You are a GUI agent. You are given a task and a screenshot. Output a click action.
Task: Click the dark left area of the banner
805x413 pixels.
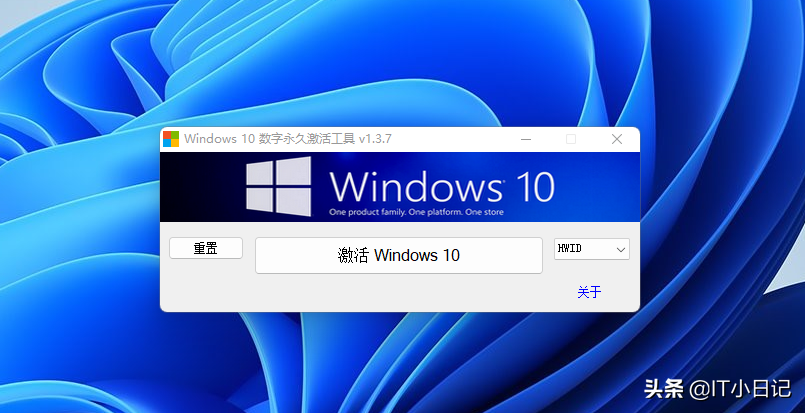(200, 186)
